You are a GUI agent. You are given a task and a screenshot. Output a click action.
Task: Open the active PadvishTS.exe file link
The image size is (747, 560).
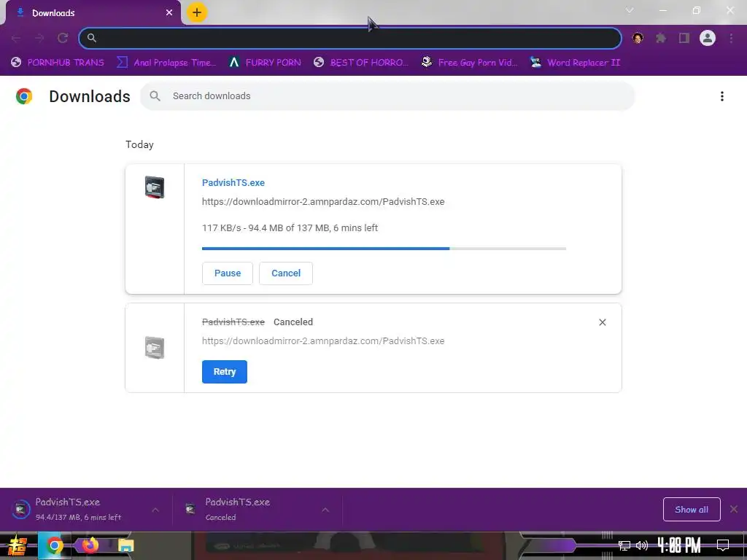click(233, 183)
